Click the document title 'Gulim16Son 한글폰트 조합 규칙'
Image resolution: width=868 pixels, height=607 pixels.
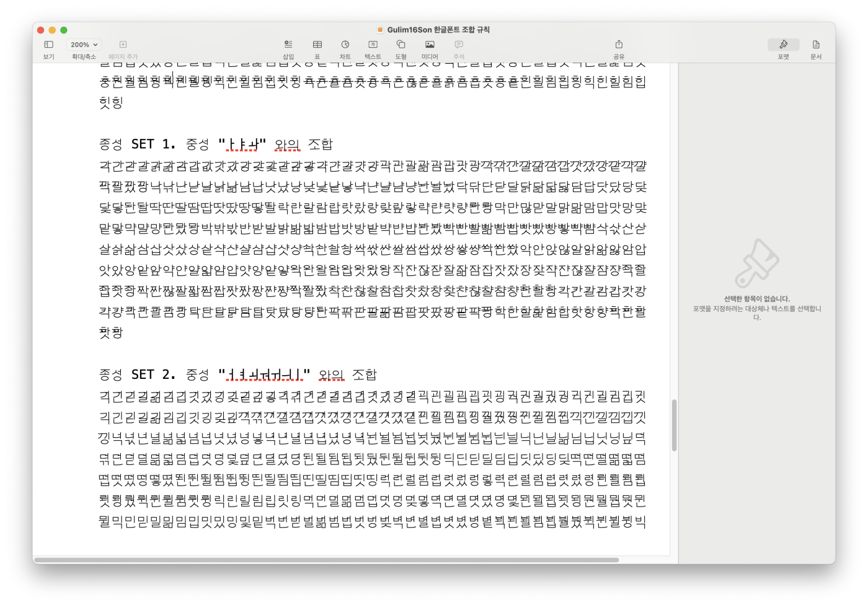pos(438,30)
